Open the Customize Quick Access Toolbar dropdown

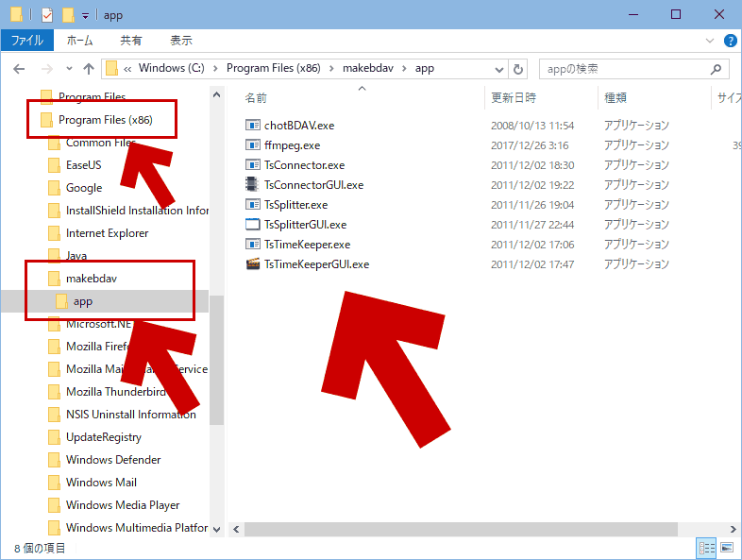click(x=85, y=16)
